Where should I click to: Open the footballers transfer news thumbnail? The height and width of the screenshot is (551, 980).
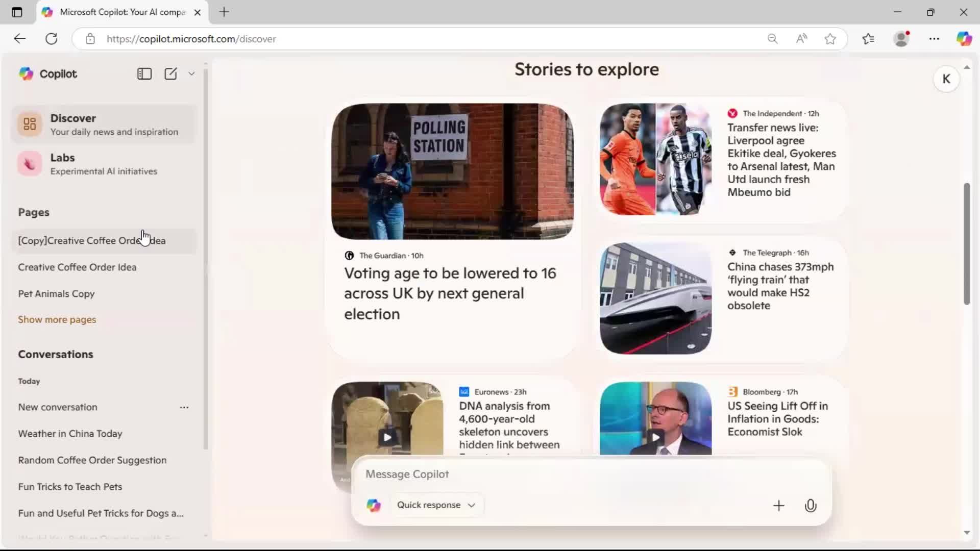tap(655, 159)
